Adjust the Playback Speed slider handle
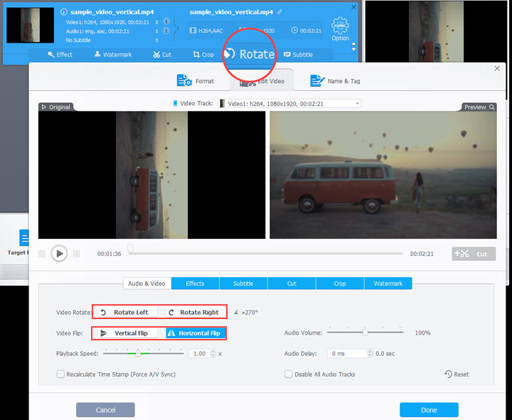512x420 pixels. [x=138, y=353]
